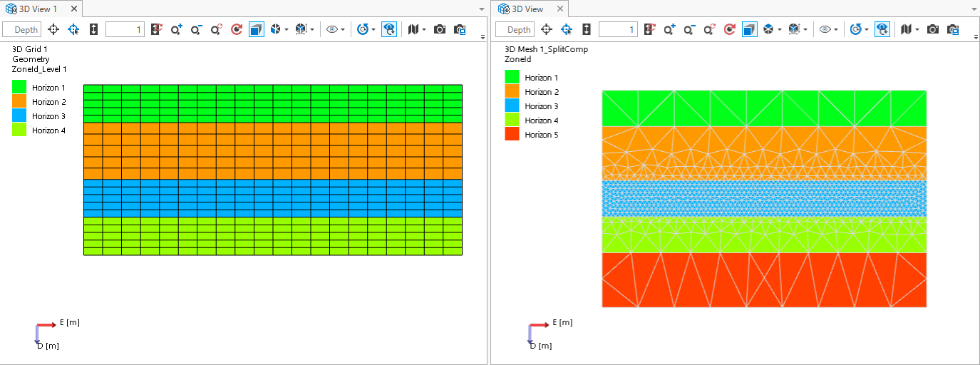Open eye visibility dropdown in left view toolbar

(335, 29)
